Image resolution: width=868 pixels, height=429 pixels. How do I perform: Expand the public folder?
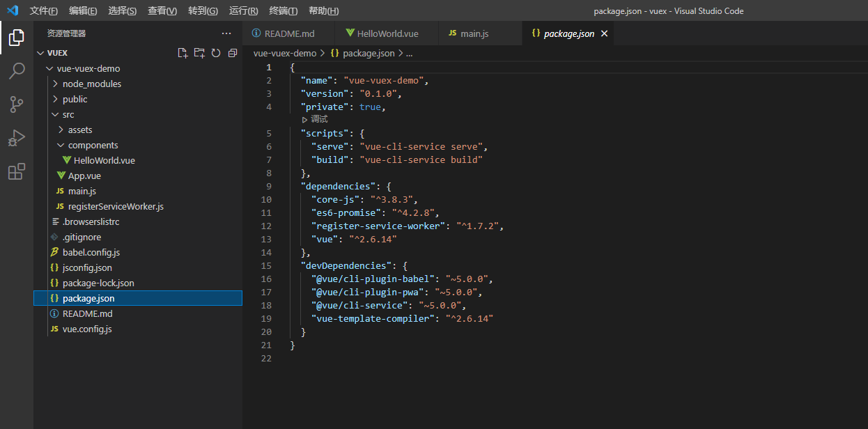pyautogui.click(x=138, y=99)
